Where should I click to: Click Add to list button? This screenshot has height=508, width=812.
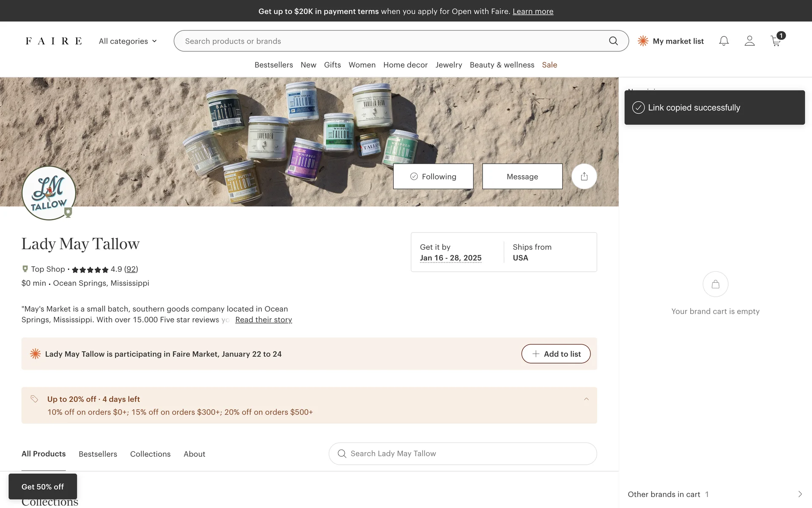(556, 354)
